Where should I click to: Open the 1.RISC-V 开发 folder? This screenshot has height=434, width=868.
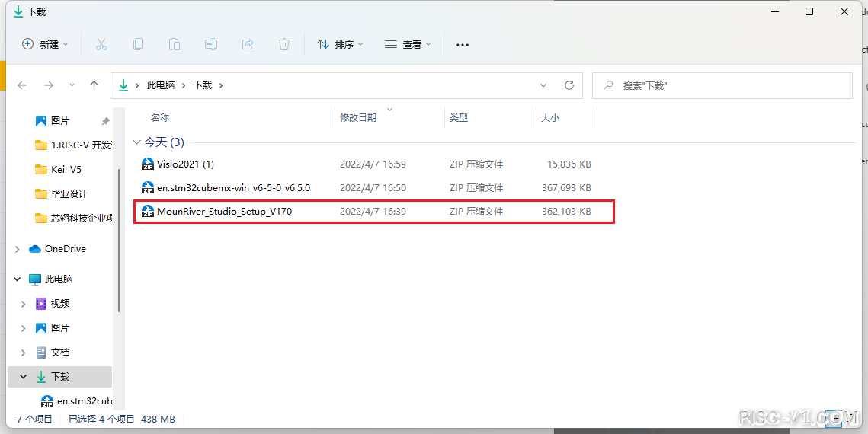[x=73, y=145]
